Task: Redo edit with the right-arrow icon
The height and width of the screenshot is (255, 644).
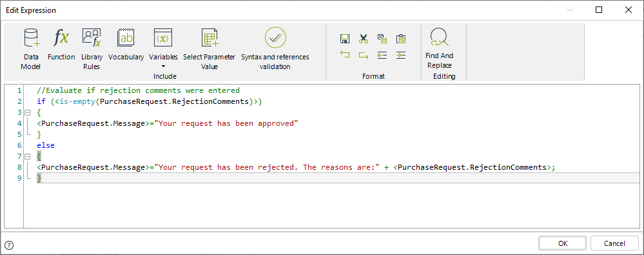Action: (364, 55)
